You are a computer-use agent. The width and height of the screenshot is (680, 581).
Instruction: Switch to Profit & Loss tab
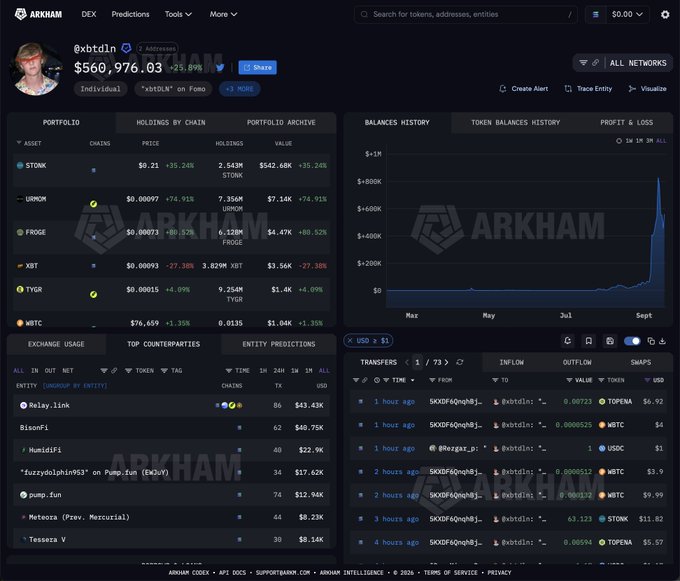[x=627, y=123]
